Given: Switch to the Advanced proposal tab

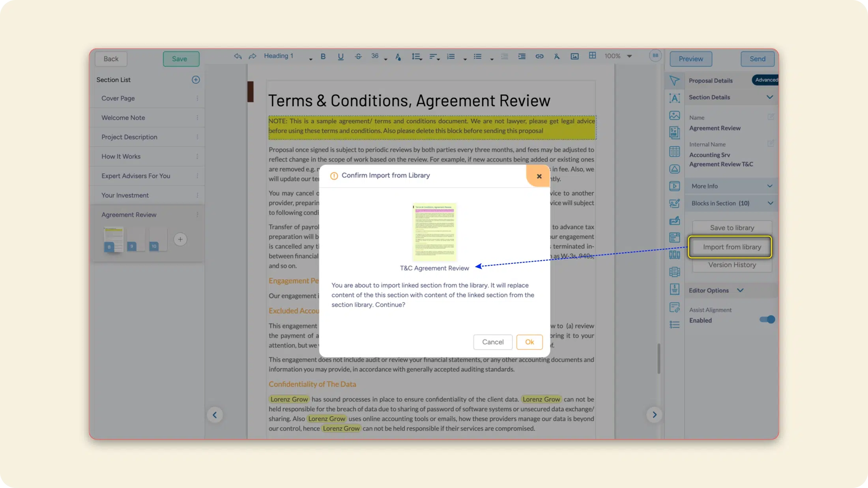Looking at the screenshot, I should (x=765, y=80).
